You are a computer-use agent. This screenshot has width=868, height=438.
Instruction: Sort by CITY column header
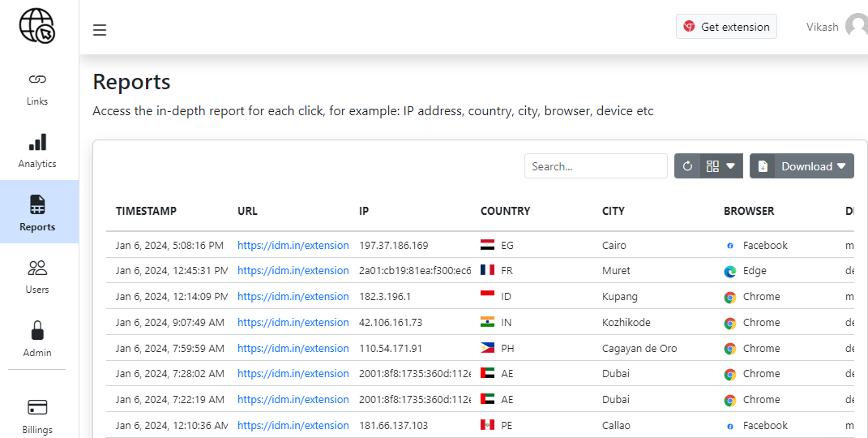tap(614, 211)
